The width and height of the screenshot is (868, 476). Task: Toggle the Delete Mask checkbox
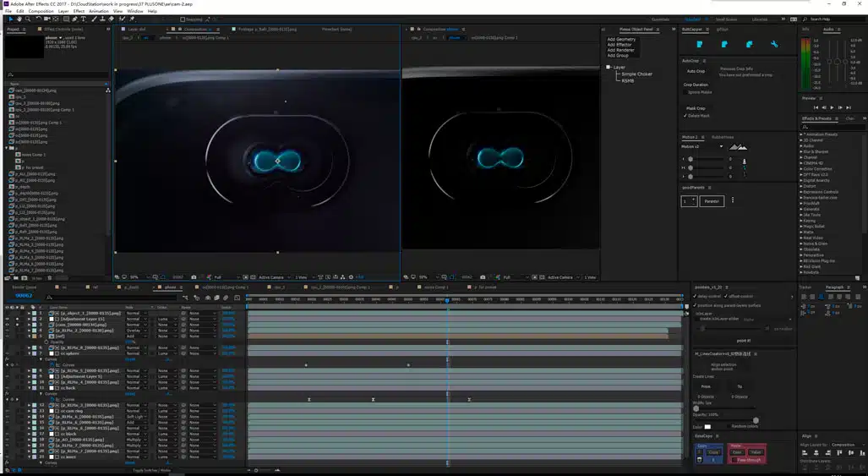point(685,116)
